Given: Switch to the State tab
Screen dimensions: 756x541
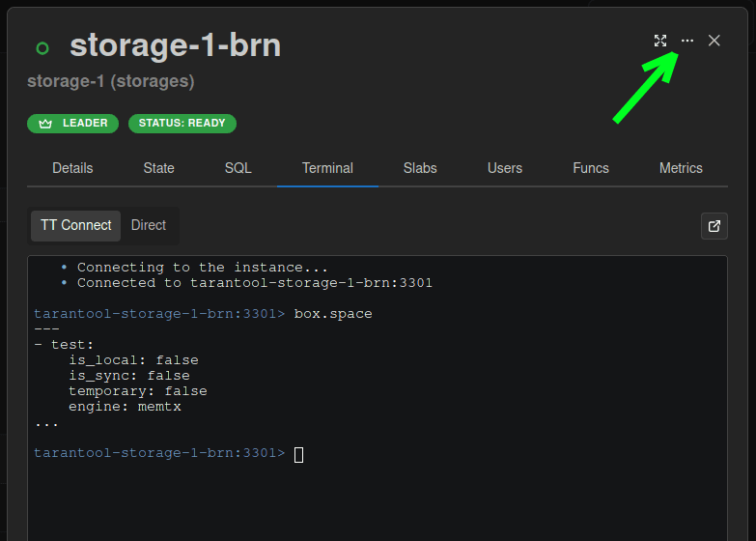Looking at the screenshot, I should point(158,168).
